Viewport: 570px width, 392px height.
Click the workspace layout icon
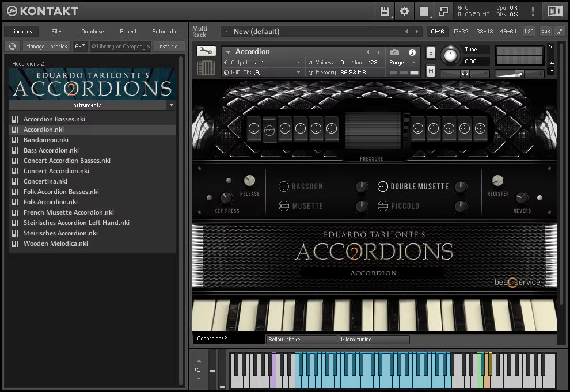[x=424, y=11]
